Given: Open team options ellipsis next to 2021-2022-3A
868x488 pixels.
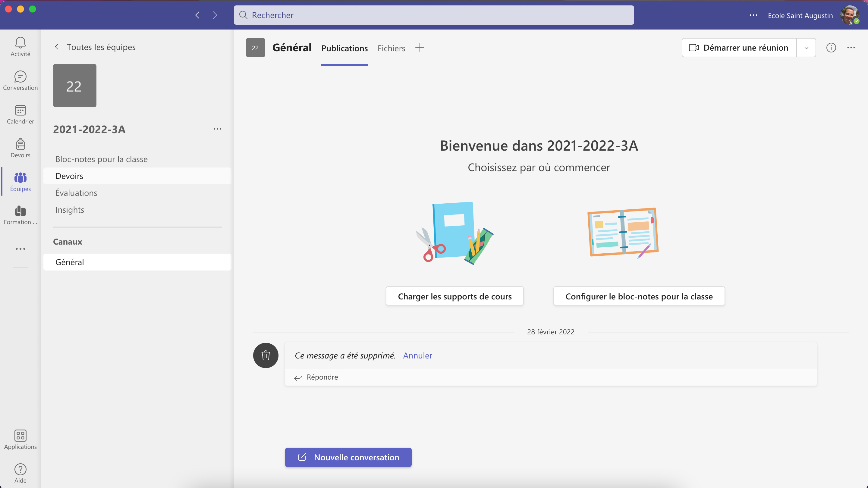Looking at the screenshot, I should 218,129.
